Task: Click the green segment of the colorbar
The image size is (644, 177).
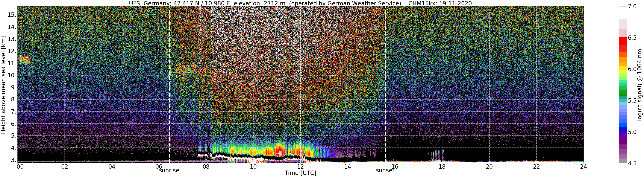Action: (623, 91)
